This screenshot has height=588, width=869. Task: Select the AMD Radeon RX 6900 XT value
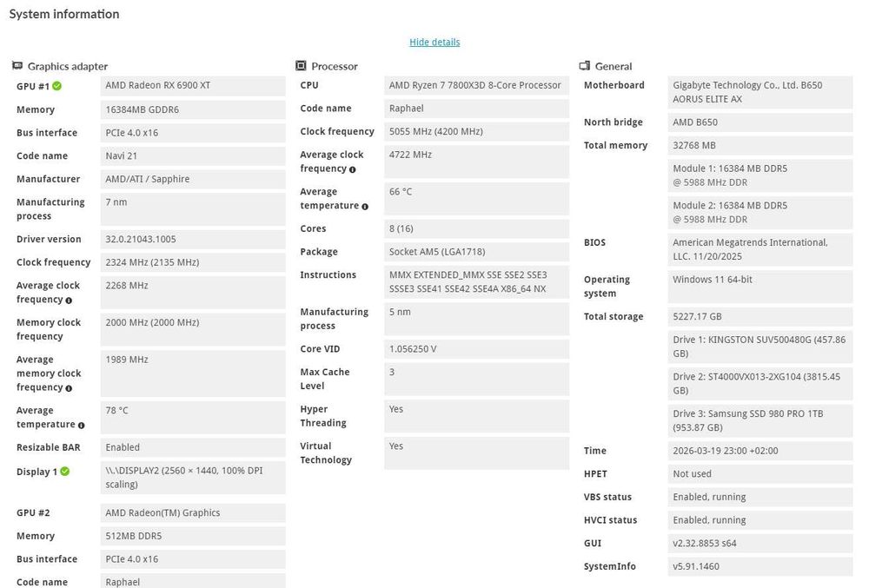[x=193, y=85]
